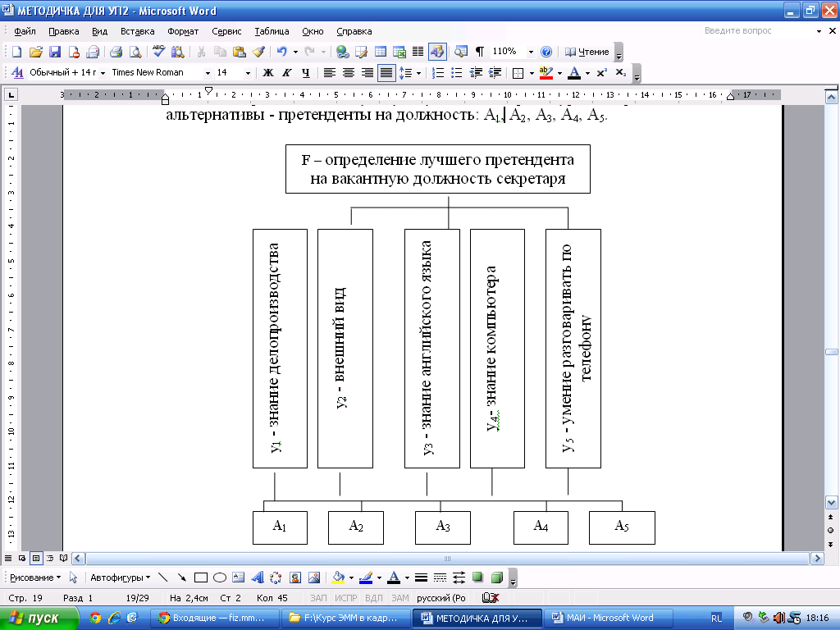Apply the red Highlight color
The image size is (840, 630).
pos(546,72)
